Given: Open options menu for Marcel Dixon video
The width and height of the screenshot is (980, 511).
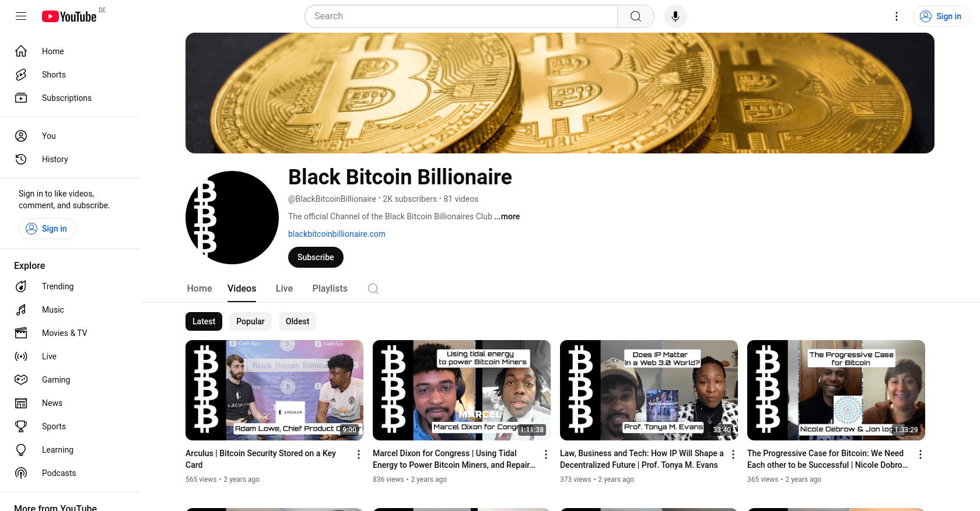Looking at the screenshot, I should point(546,454).
